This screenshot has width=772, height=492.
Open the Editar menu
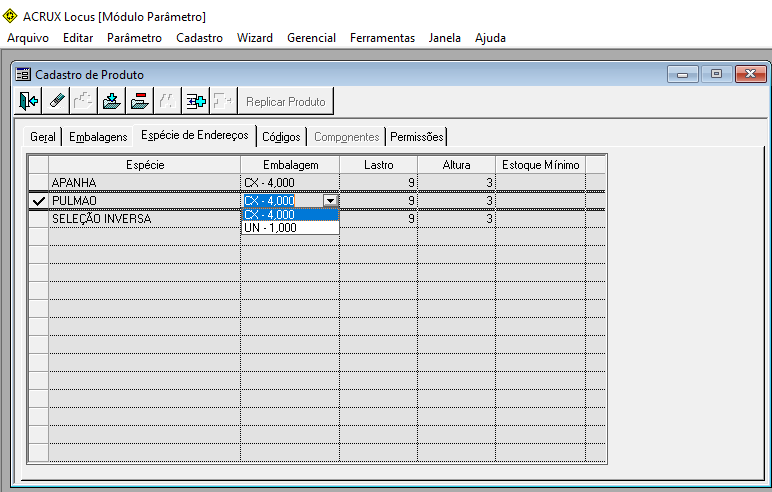coord(78,38)
